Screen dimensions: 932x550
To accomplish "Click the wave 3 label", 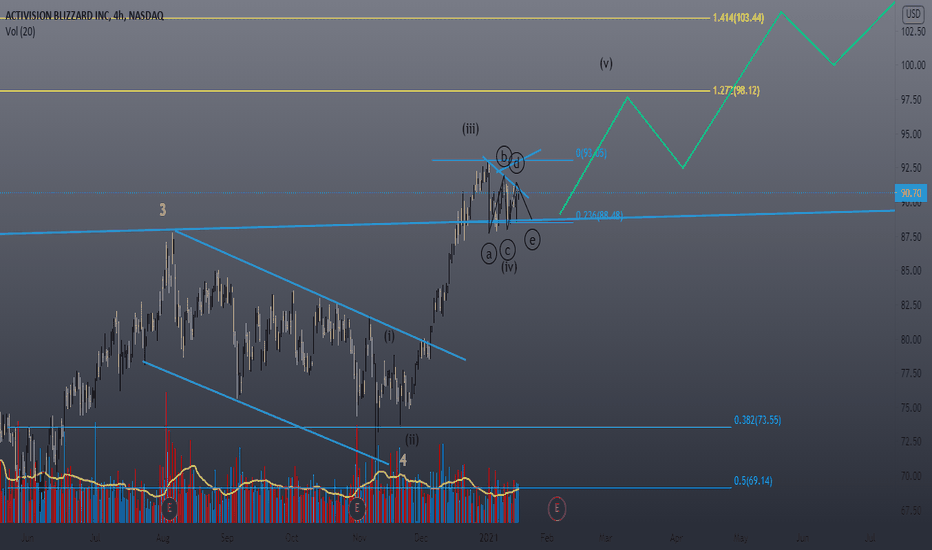I will [163, 210].
